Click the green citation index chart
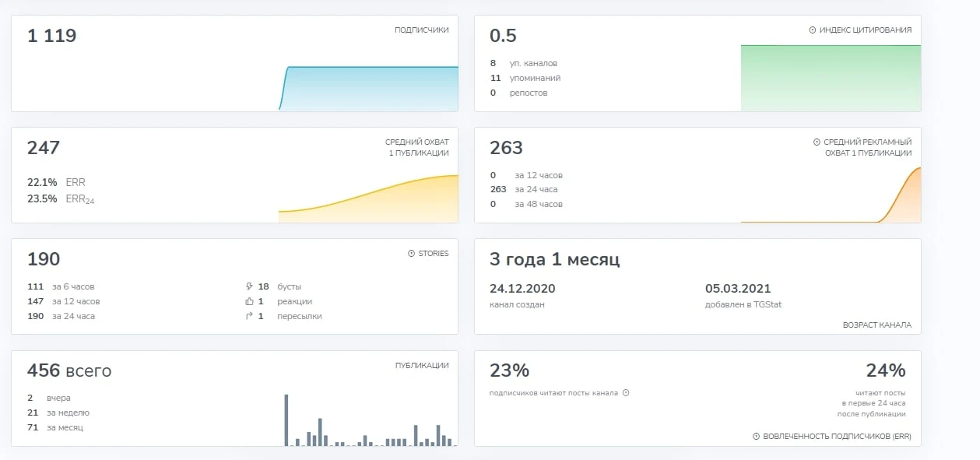This screenshot has height=460, width=980. (x=831, y=78)
